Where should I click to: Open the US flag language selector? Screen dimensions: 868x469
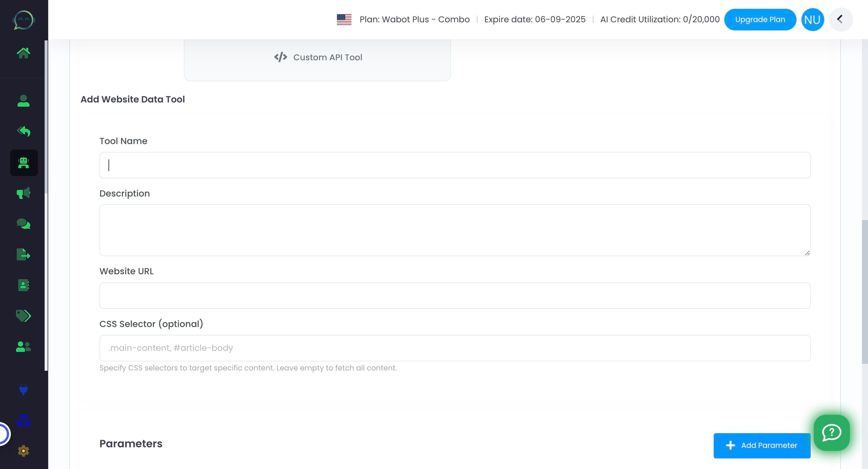pyautogui.click(x=344, y=20)
